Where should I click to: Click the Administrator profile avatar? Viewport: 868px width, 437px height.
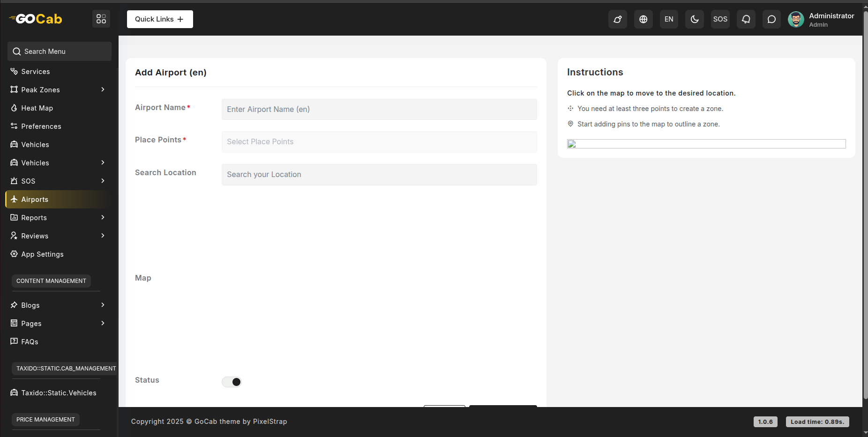click(x=795, y=19)
